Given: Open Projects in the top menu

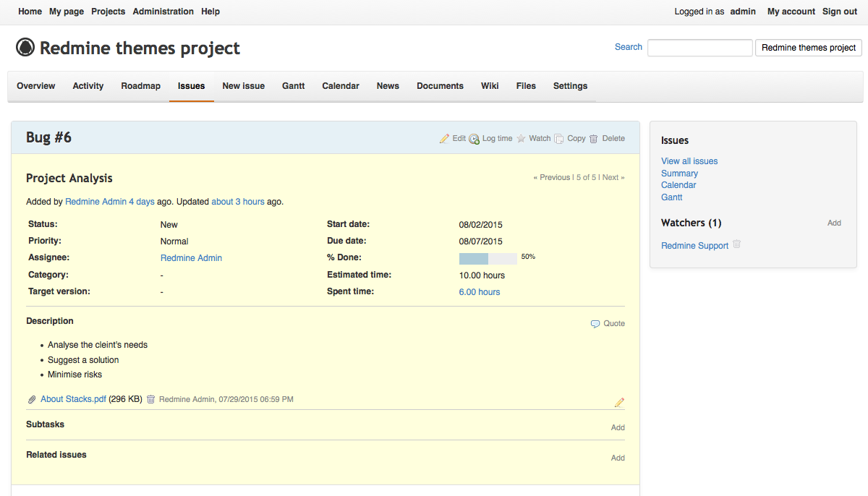Looking at the screenshot, I should pos(109,12).
